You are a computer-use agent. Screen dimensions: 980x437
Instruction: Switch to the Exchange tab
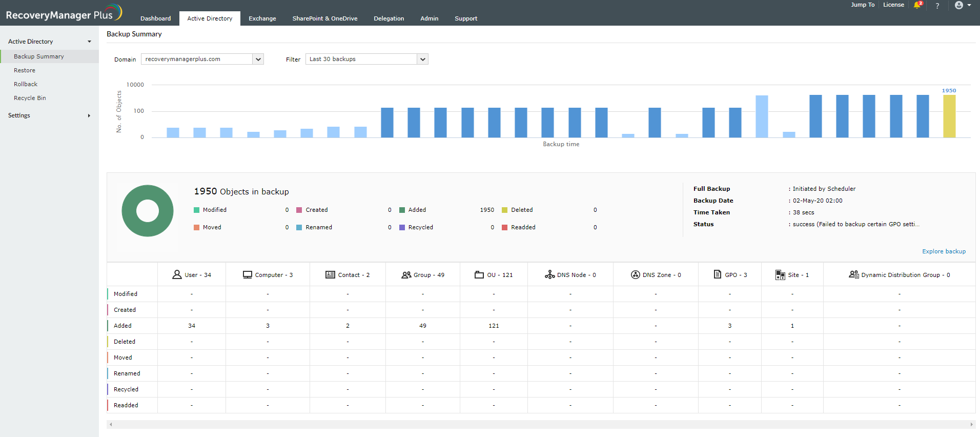[262, 18]
